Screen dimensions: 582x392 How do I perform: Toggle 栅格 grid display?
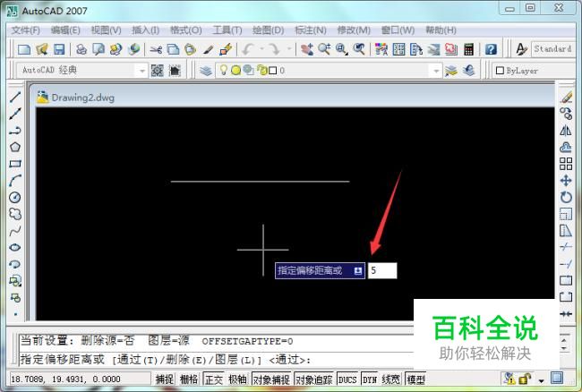(x=189, y=379)
